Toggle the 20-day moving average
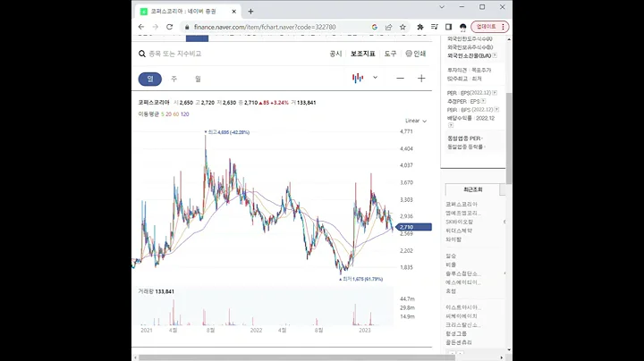The width and height of the screenshot is (644, 361). (x=168, y=114)
